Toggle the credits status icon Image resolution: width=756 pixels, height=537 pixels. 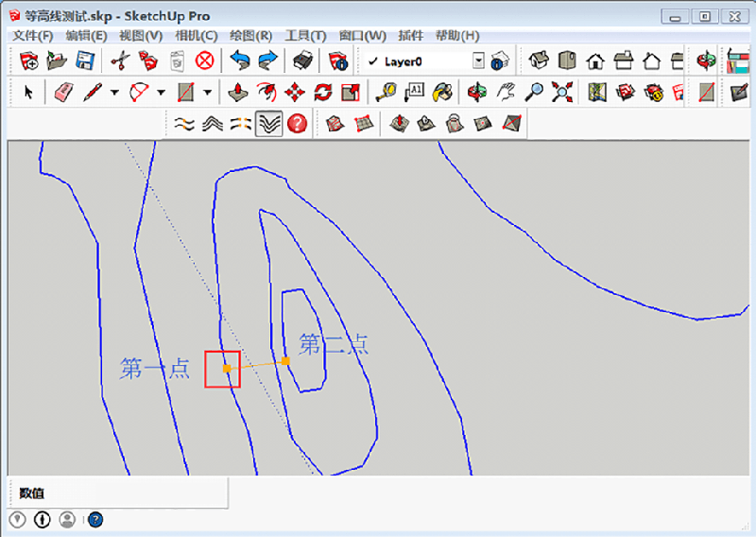(x=43, y=519)
